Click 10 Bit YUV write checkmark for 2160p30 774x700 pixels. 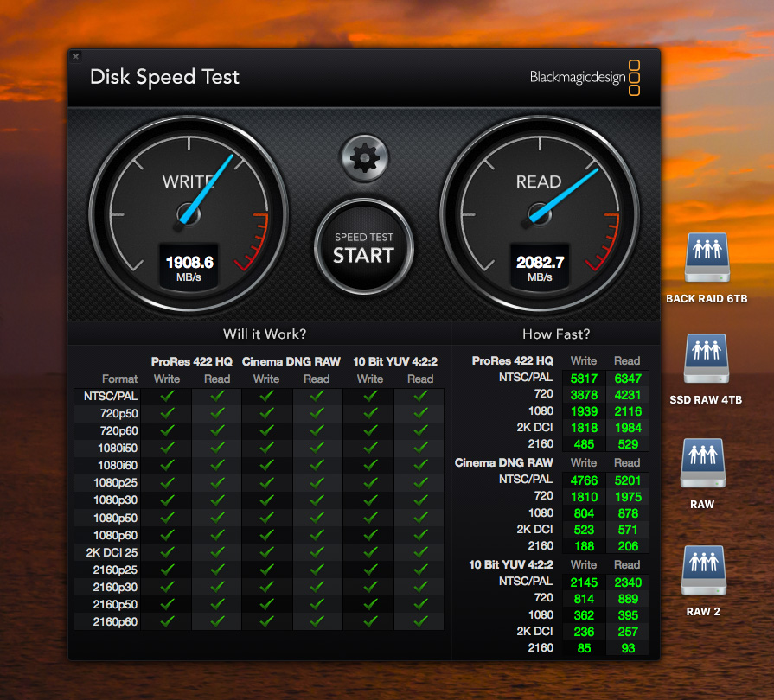(x=370, y=587)
